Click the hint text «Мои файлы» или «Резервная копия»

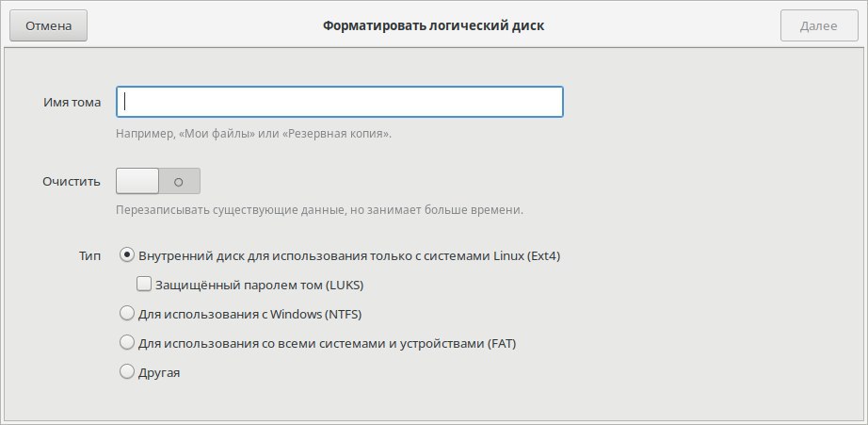[253, 134]
